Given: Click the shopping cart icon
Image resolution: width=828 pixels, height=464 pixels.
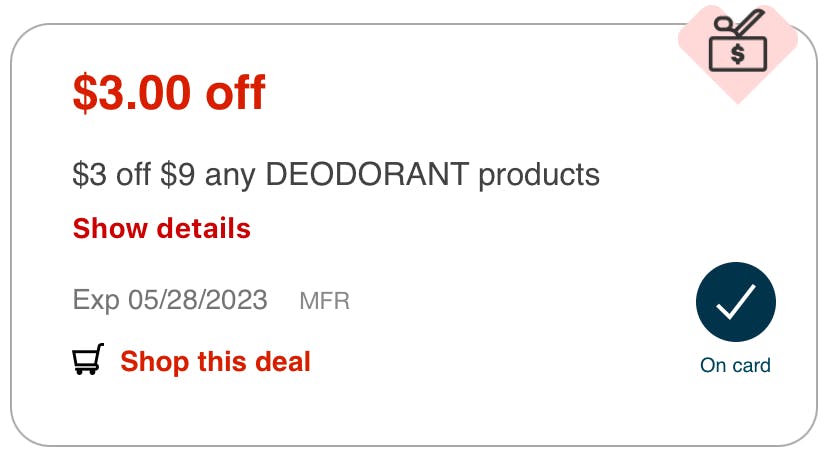Looking at the screenshot, I should coord(88,361).
